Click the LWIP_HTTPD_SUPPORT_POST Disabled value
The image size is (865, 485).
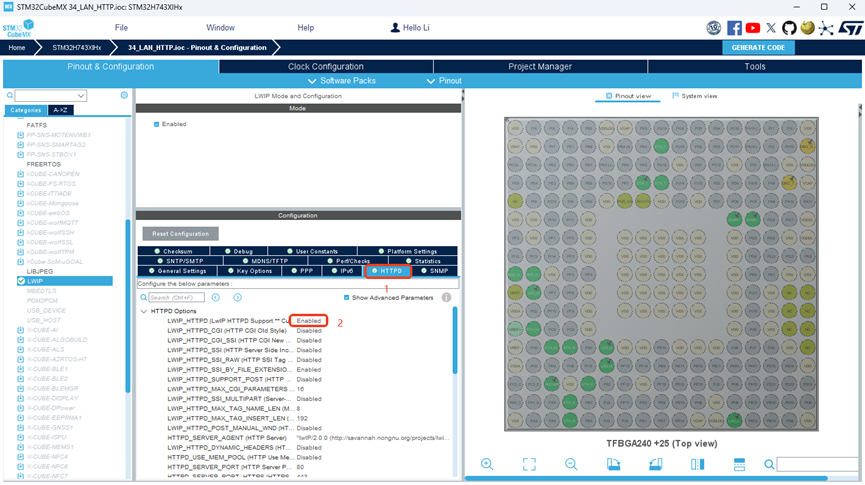[309, 379]
